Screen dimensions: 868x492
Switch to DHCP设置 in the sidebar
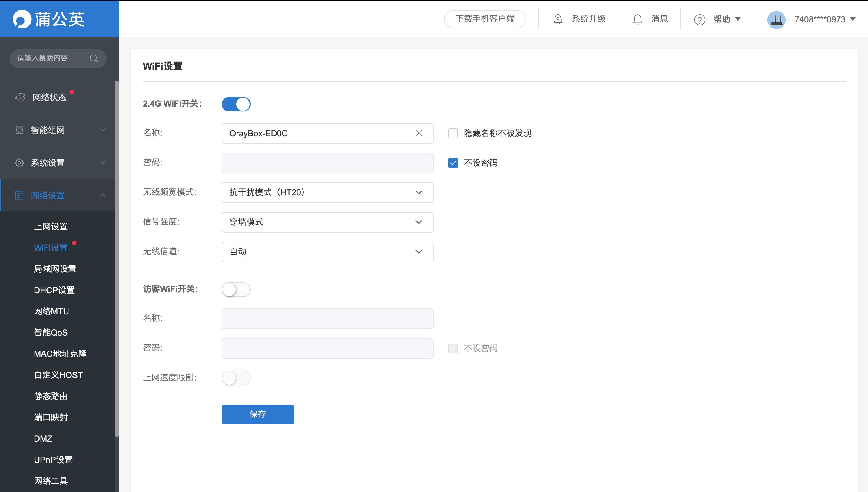point(54,290)
